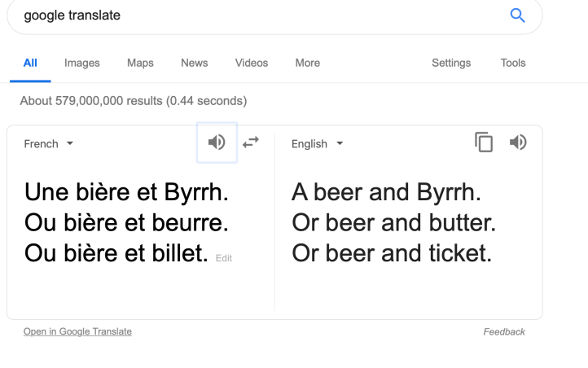Switch to the Images results tab

click(x=81, y=63)
